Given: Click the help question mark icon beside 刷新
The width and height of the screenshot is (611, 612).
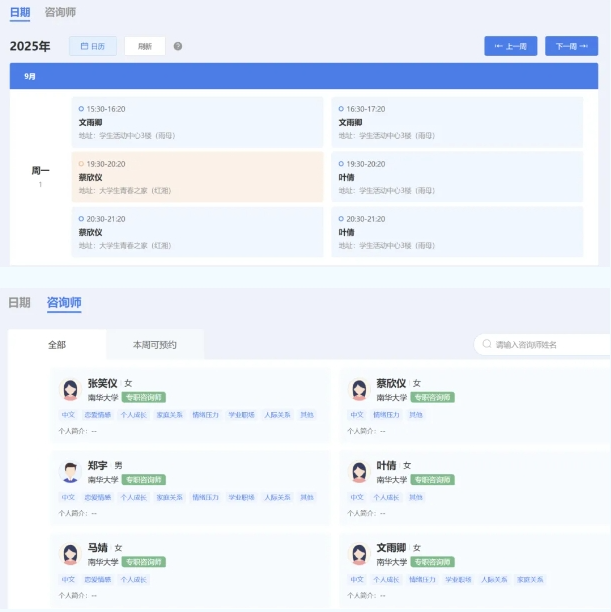Looking at the screenshot, I should pyautogui.click(x=178, y=46).
